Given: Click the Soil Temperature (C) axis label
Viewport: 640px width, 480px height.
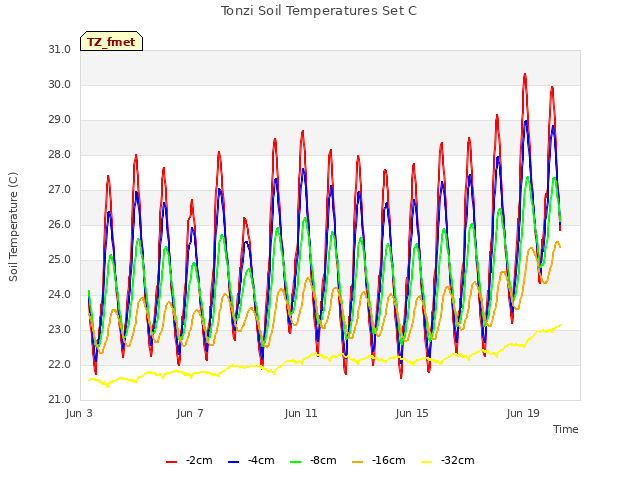Looking at the screenshot, I should (13, 227).
